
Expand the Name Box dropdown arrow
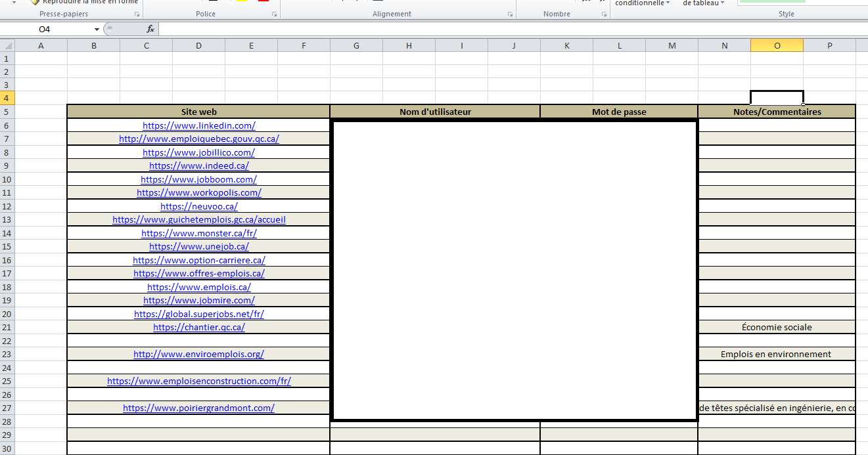97,29
